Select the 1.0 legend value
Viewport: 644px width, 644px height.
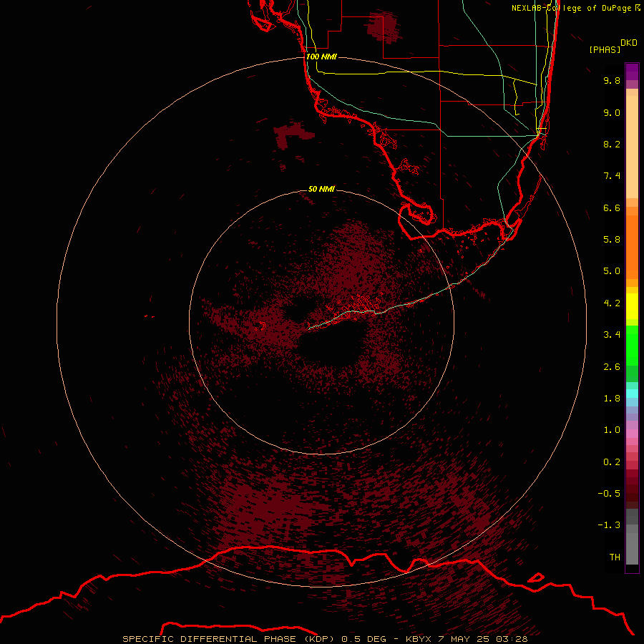(612, 430)
